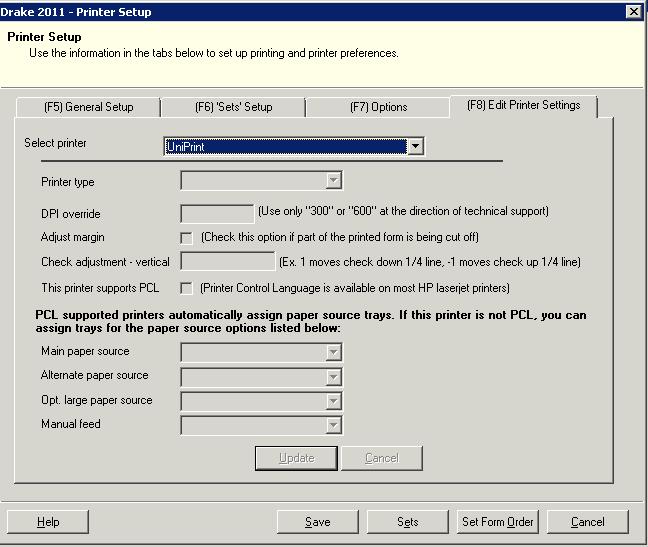Click the Set Form Order button

(497, 522)
